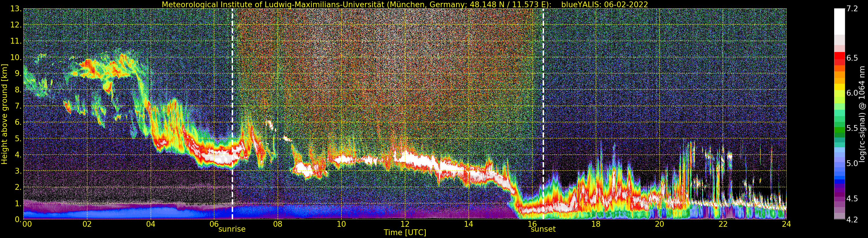Click the colorbar value '5.0'
Image resolution: width=868 pixels, height=238 pixels.
point(852,163)
